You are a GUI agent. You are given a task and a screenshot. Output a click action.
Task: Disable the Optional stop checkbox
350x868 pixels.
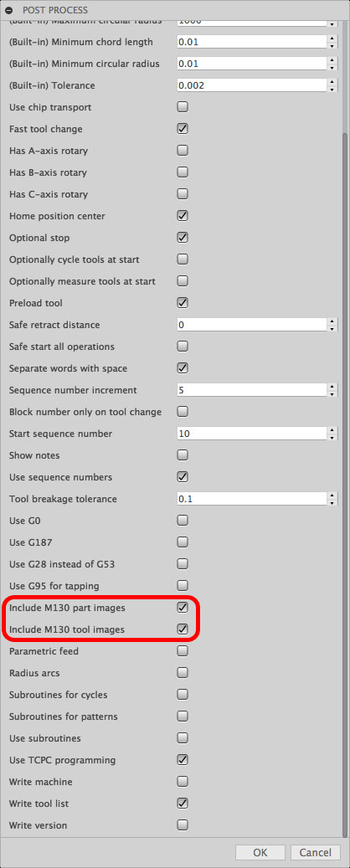tap(183, 238)
